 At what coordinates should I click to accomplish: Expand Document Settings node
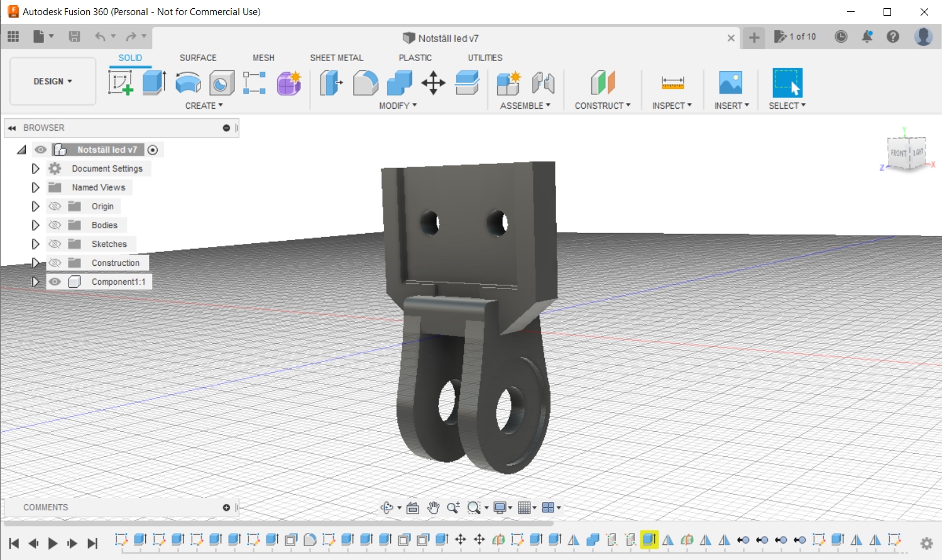point(35,168)
